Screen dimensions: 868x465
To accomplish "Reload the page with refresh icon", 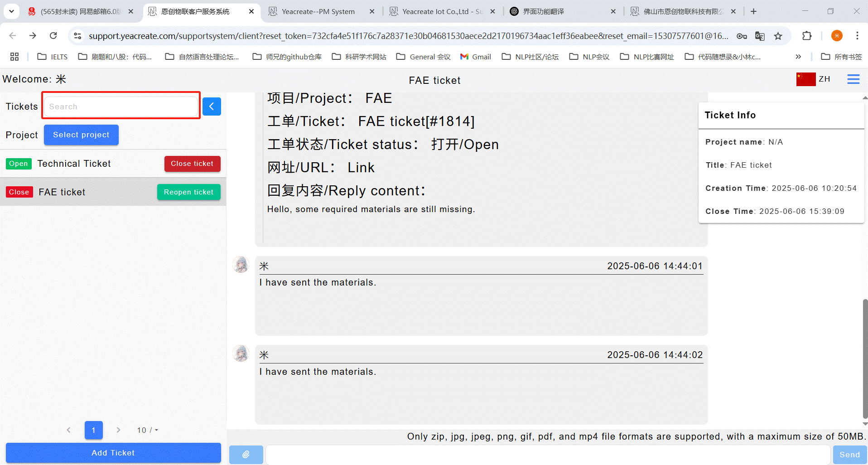I will [53, 36].
